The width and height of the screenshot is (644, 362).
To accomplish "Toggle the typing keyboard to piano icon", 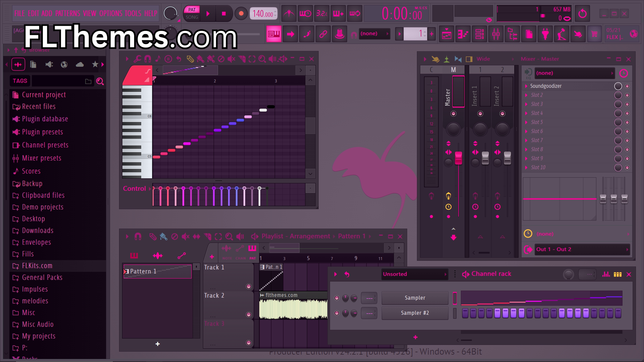I will (274, 34).
